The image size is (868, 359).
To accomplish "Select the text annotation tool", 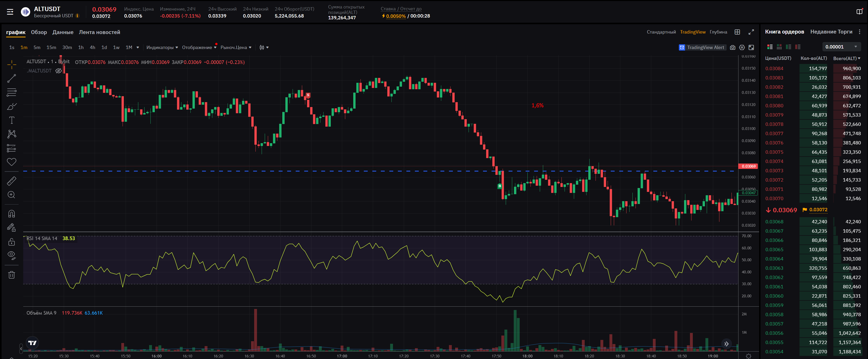I will click(x=11, y=120).
